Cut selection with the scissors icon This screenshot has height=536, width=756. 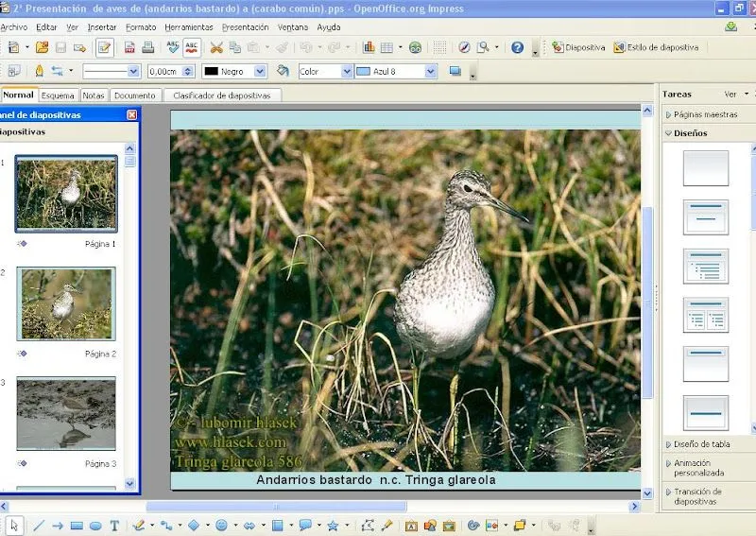216,47
